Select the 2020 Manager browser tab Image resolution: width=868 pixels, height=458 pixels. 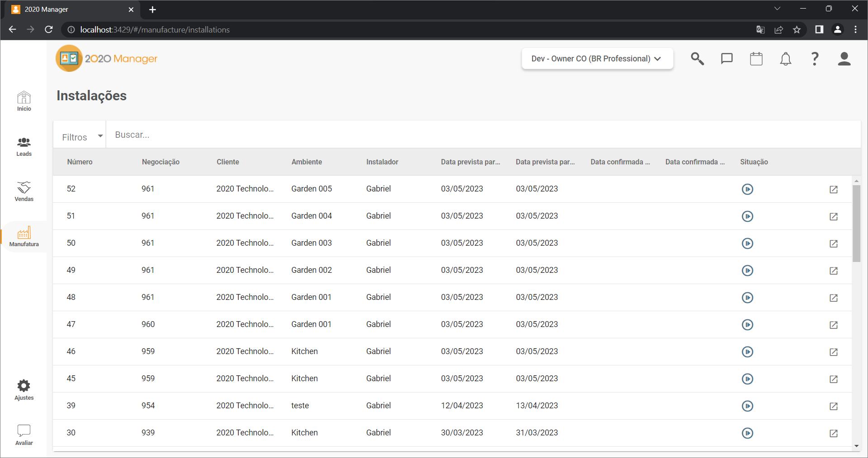72,9
